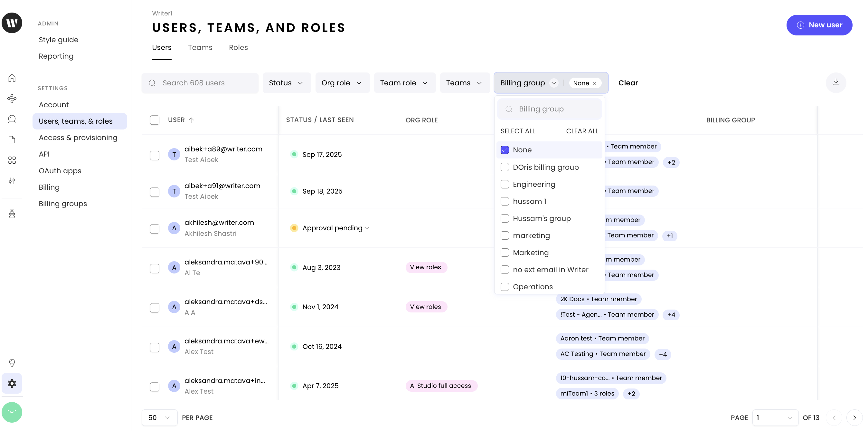Click the lightbulb icon in sidebar
Viewport: 868px width, 431px height.
click(12, 362)
